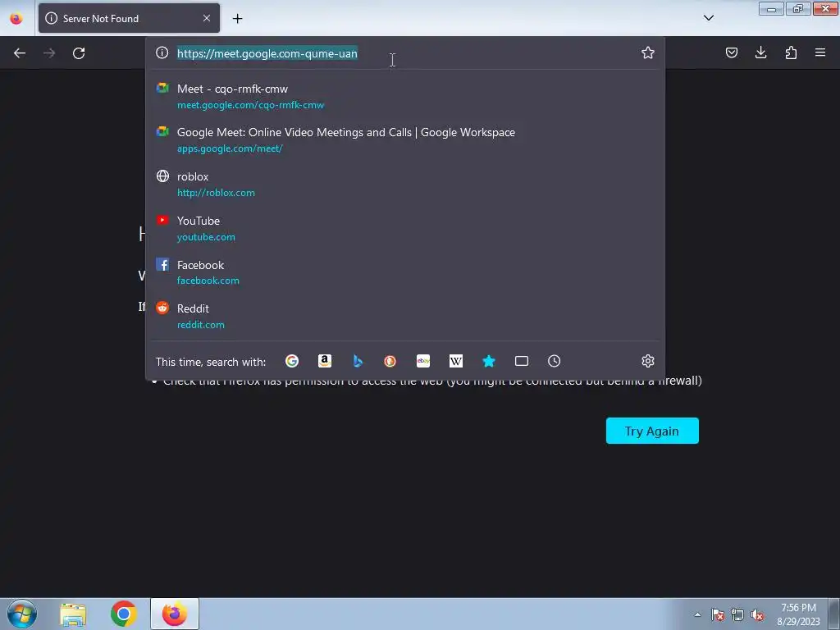Image resolution: width=840 pixels, height=630 pixels.
Task: Bookmark this page with the star
Action: point(648,52)
